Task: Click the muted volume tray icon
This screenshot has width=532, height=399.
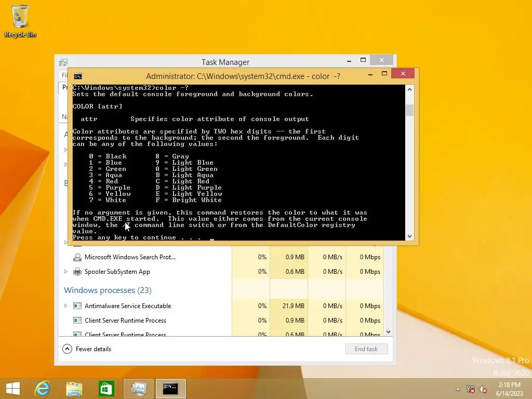Action: [x=483, y=389]
